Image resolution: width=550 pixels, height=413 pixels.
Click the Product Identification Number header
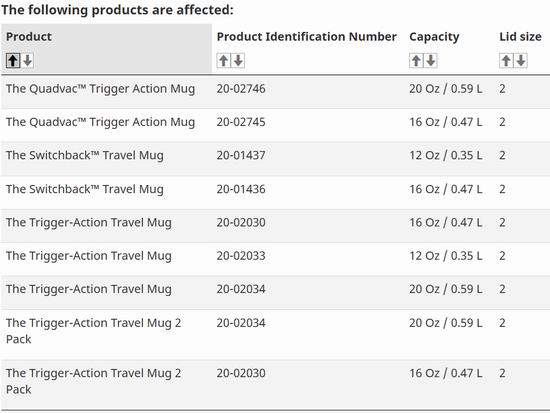(x=307, y=36)
